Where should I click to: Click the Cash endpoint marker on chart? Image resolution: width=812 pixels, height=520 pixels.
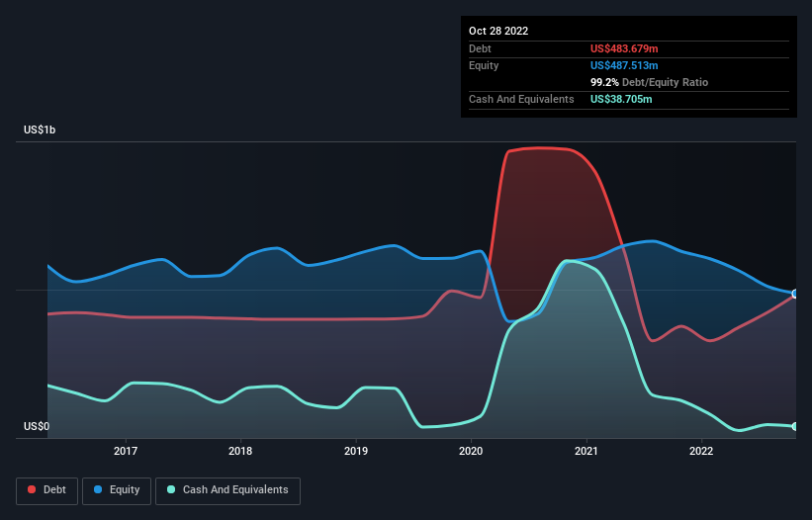795,426
